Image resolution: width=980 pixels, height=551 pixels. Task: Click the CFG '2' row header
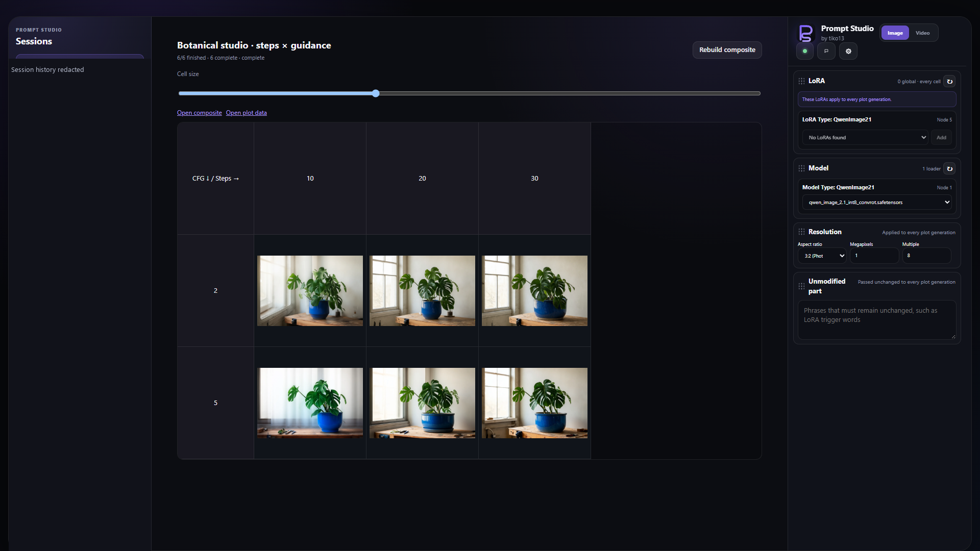click(x=215, y=291)
